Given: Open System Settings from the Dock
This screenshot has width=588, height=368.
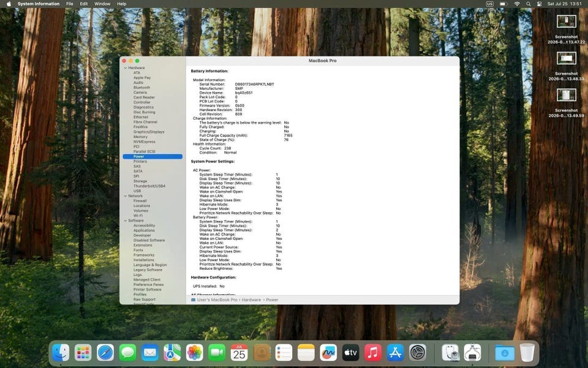Looking at the screenshot, I should pyautogui.click(x=417, y=353).
